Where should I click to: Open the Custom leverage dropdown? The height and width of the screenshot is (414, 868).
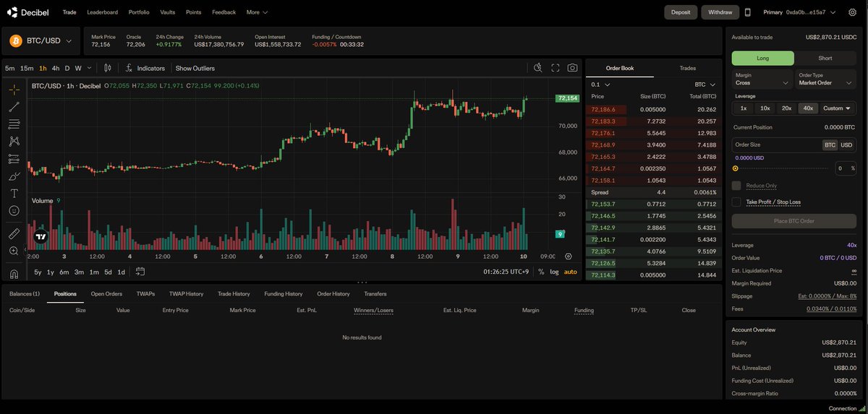point(838,108)
